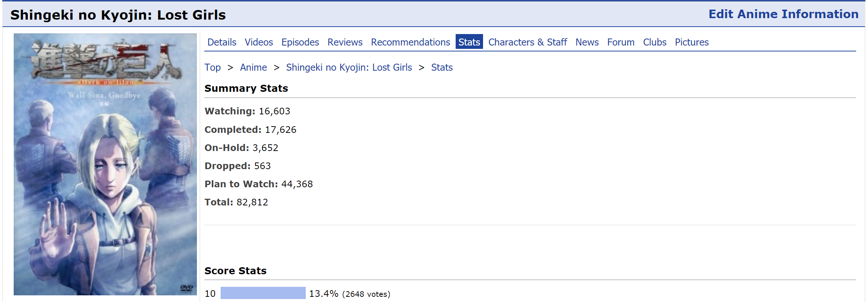Switch to the News tab
Viewport: 868px width, 302px height.
coord(587,42)
